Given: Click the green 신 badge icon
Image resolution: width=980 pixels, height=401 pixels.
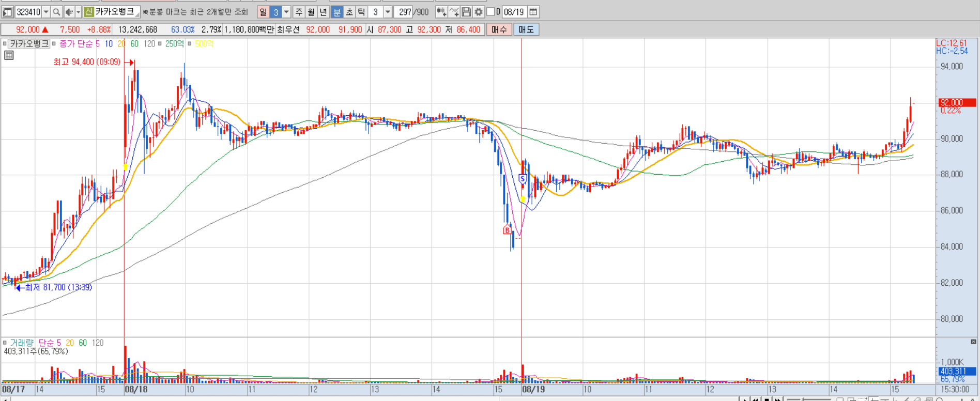Looking at the screenshot, I should coord(88,11).
